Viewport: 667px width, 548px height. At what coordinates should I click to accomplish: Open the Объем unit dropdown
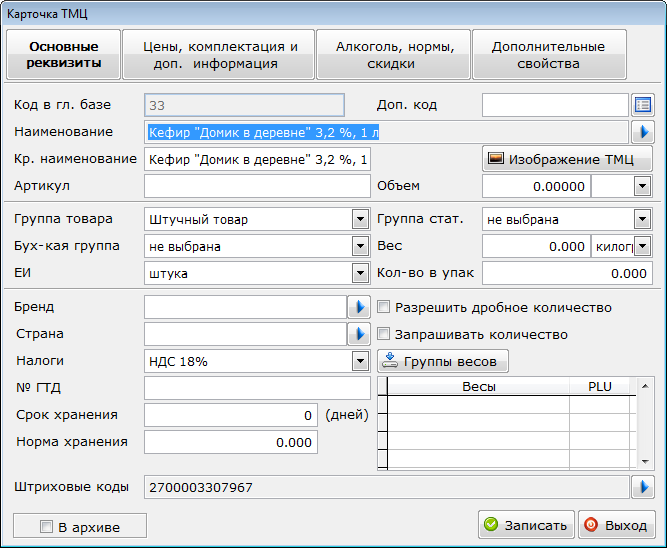point(642,186)
